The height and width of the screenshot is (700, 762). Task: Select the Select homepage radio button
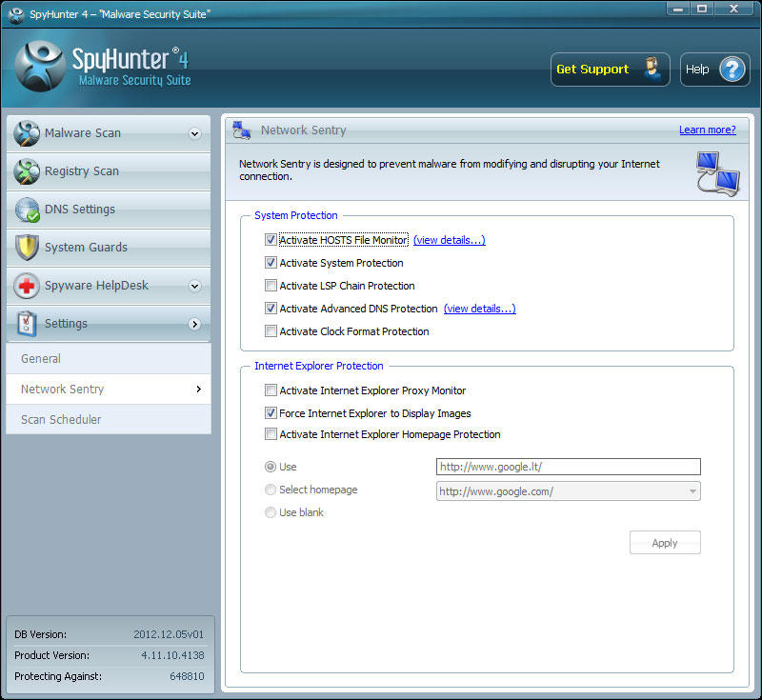271,490
